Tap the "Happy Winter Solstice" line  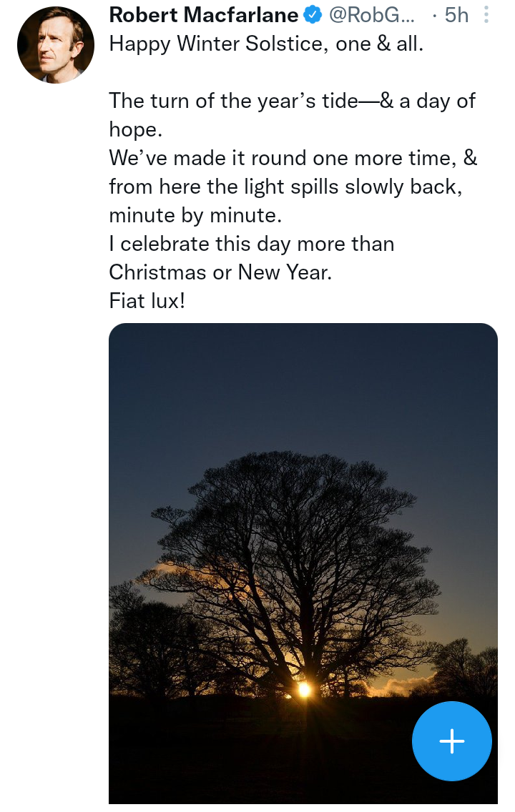point(266,44)
